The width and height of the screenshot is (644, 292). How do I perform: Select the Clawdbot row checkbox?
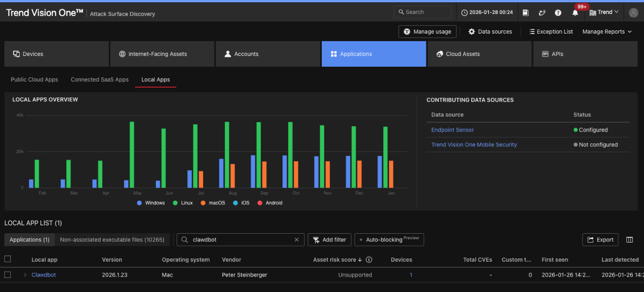point(7,275)
